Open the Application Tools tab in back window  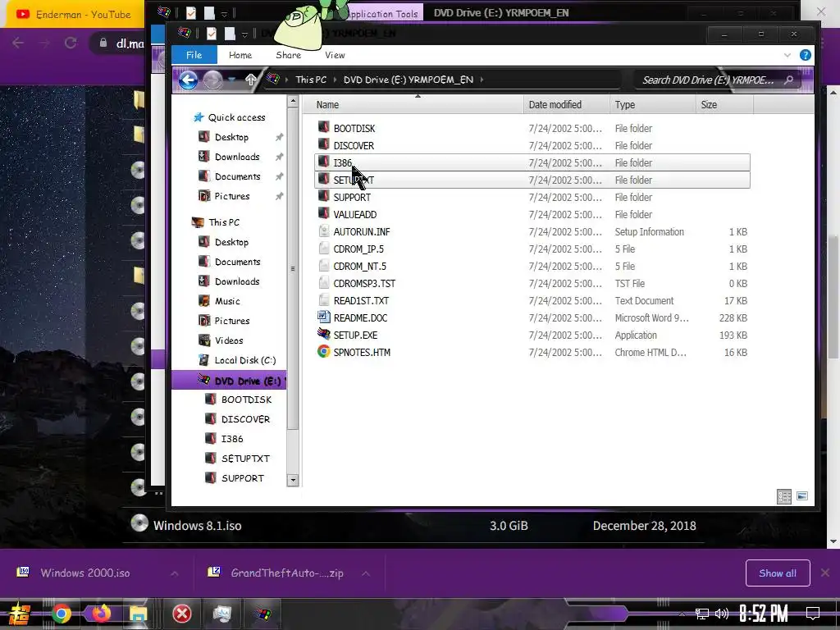tap(384, 13)
